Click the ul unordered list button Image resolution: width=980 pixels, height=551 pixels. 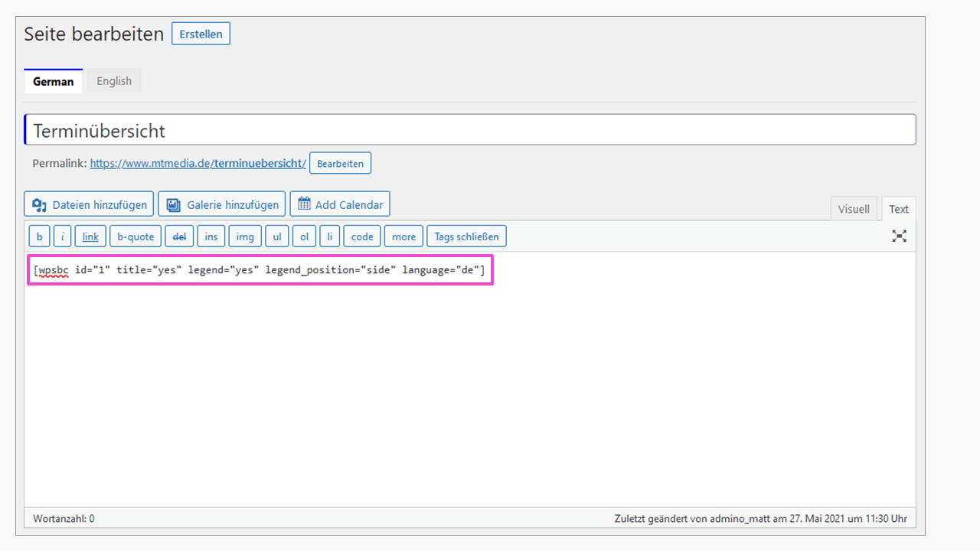coord(277,236)
